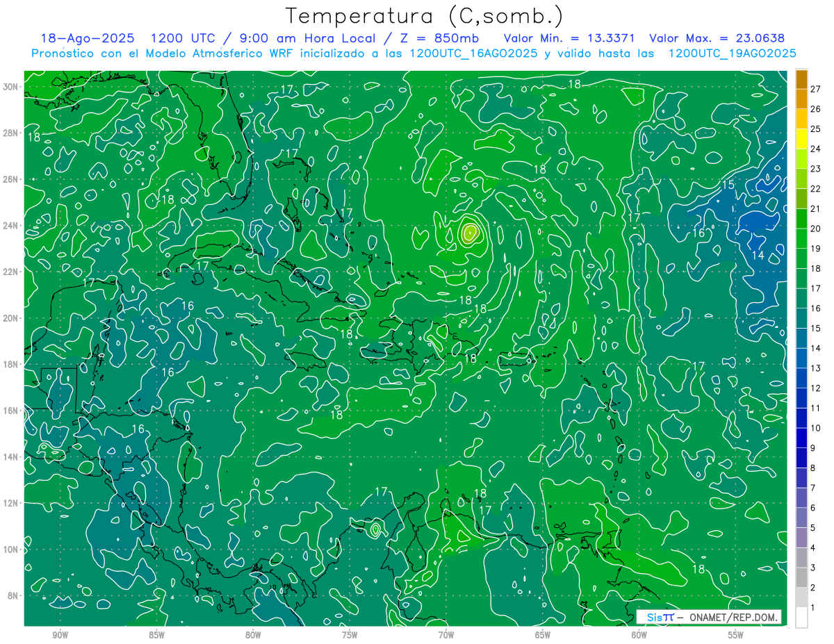Click the "20" label on the color scale
This screenshot has width=834, height=644.
(816, 229)
